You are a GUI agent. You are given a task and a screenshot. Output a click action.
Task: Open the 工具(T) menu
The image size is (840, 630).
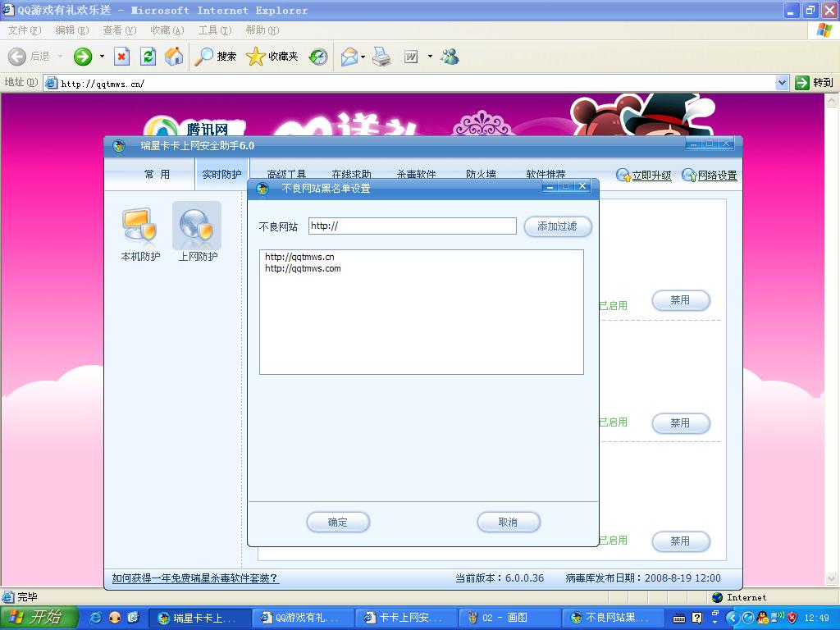(215, 30)
